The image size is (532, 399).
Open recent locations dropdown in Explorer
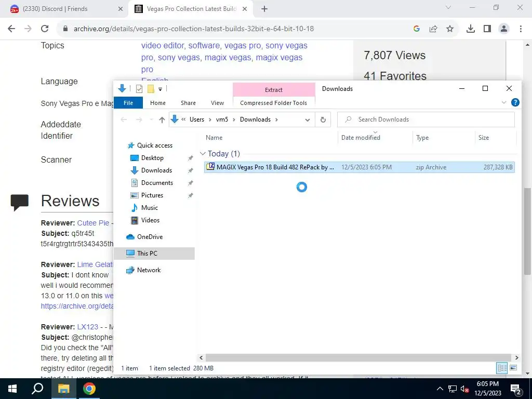[x=151, y=119]
